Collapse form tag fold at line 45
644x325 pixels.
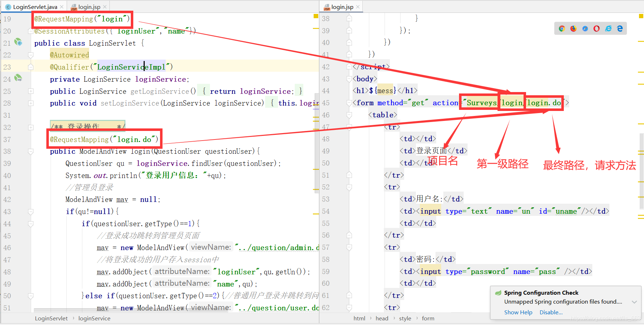coord(349,103)
